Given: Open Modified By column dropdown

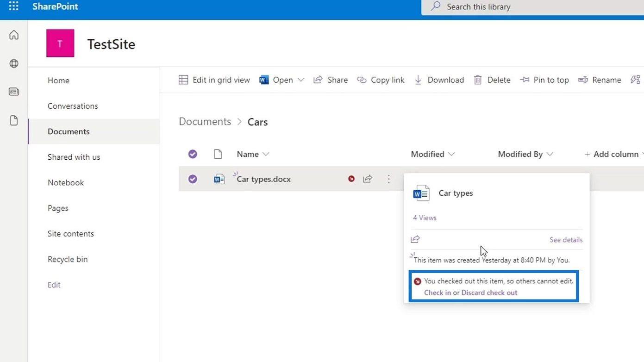Looking at the screenshot, I should (525, 154).
